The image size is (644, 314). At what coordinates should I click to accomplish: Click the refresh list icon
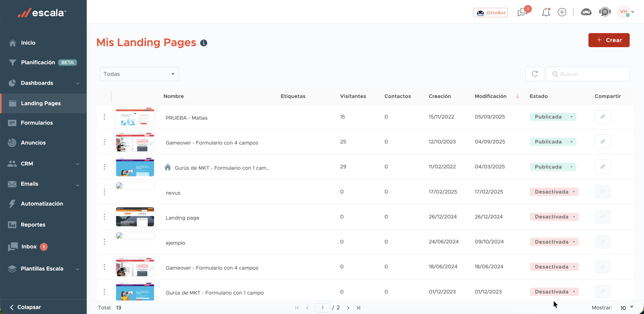[534, 74]
